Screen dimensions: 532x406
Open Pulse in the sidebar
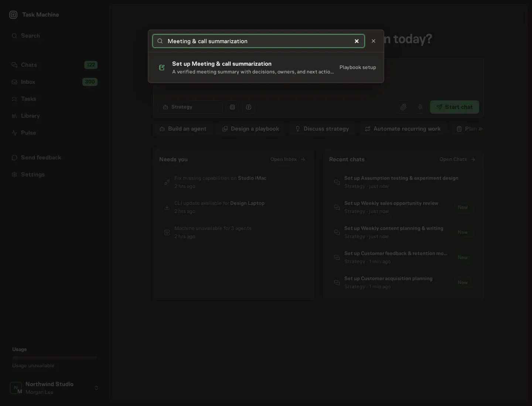pos(55,133)
